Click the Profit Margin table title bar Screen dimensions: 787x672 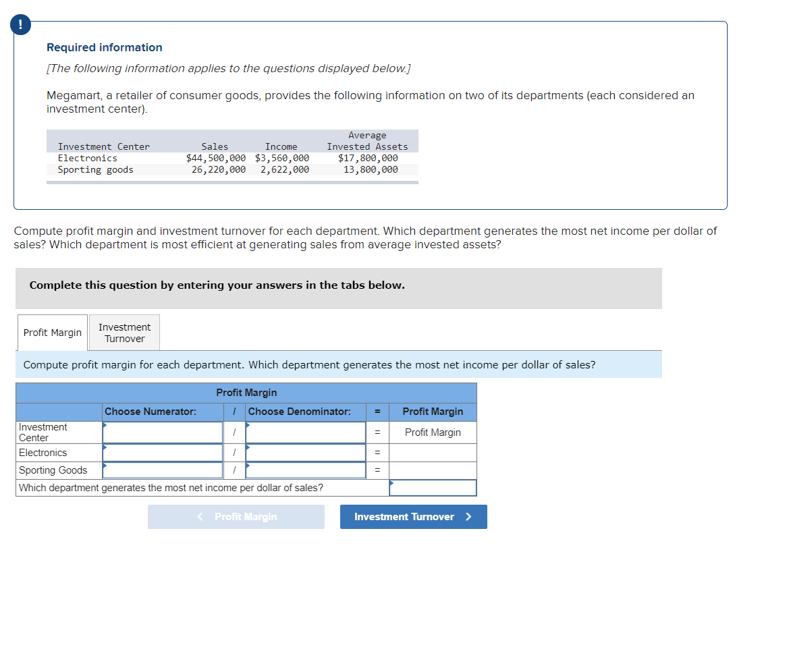tap(246, 393)
